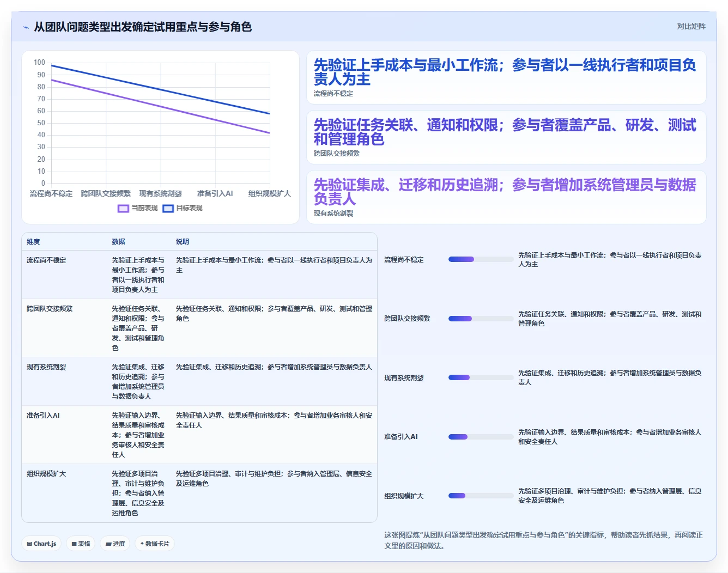Click the 准备引入AI chart axis label
Image resolution: width=728 pixels, height=573 pixels.
tap(215, 193)
